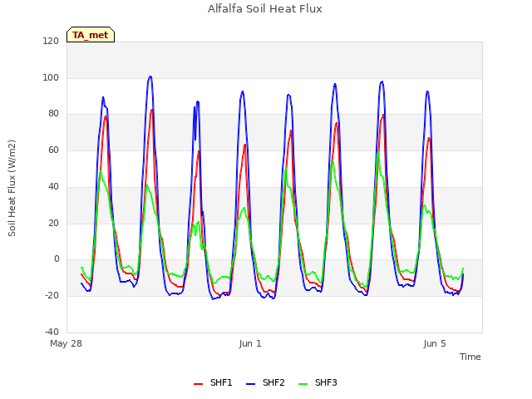Toggle the SHF1 legend entry
Image resolution: width=532 pixels, height=399 pixels.
pos(213,382)
